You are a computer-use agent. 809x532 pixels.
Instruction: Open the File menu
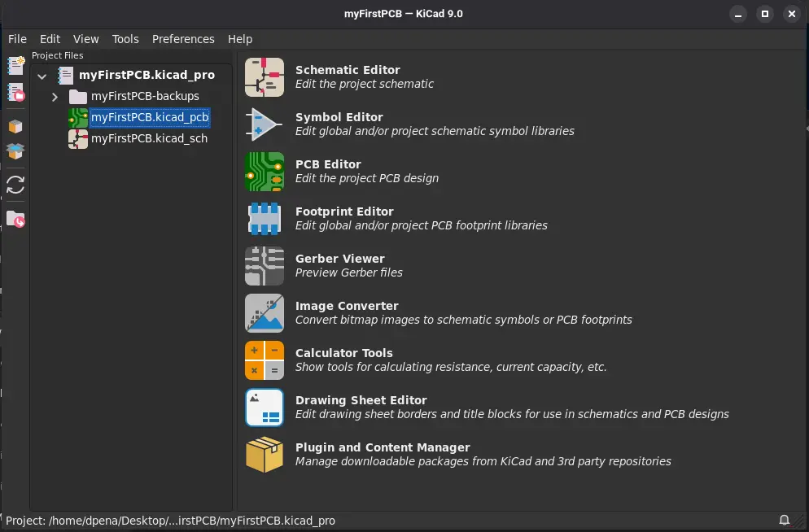click(16, 38)
